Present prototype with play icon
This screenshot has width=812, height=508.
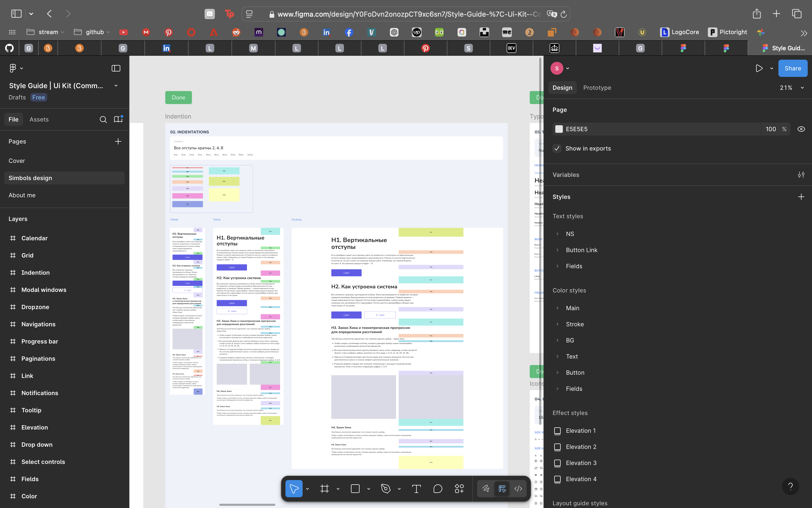point(759,68)
